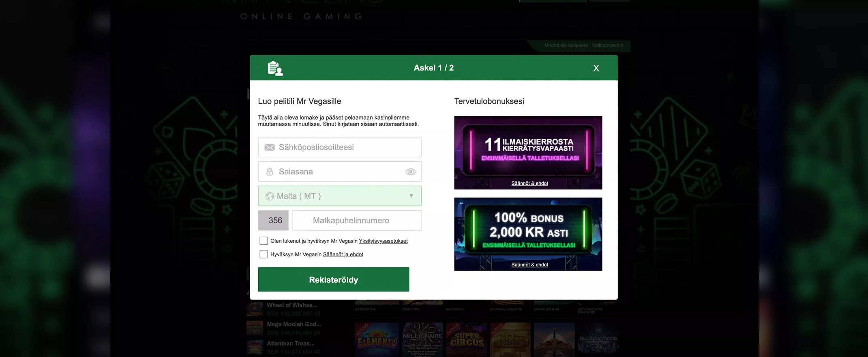The image size is (868, 357).
Task: Check the Yksityisyysasetukset acceptance checkbox
Action: click(x=264, y=241)
